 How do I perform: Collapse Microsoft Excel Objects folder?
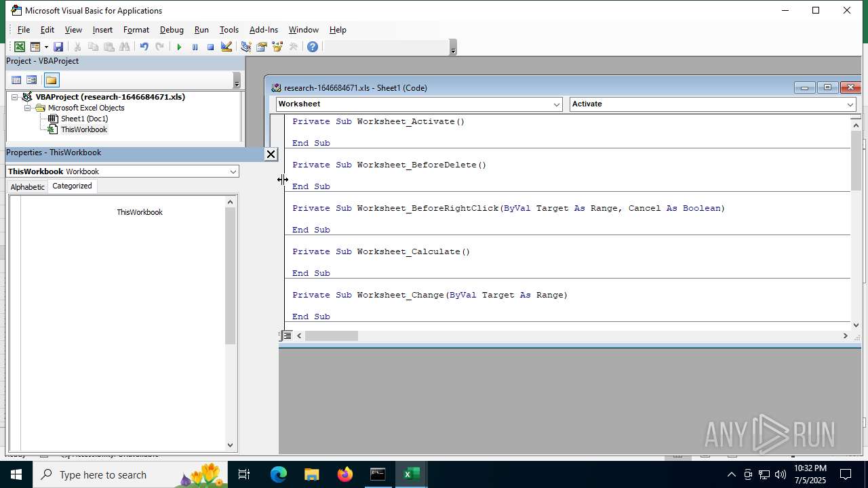[27, 108]
